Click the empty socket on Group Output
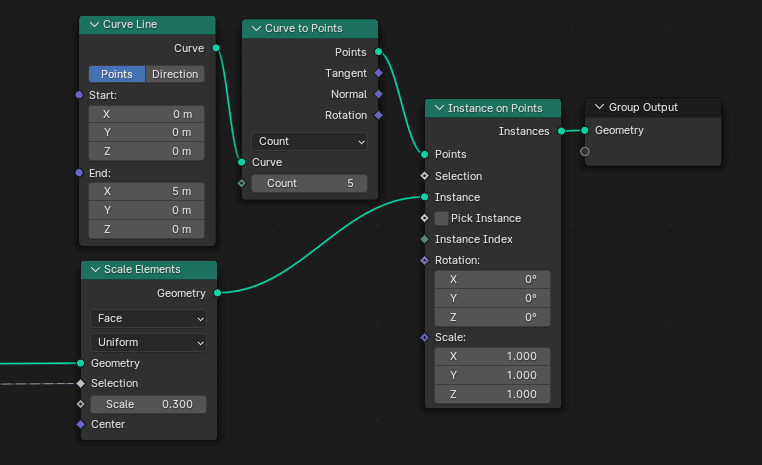Screen dimensions: 762x465 tap(585, 152)
